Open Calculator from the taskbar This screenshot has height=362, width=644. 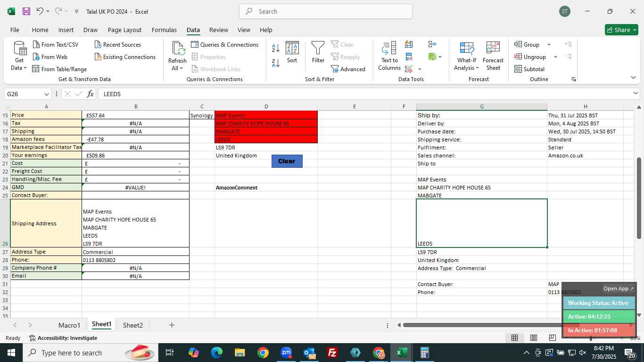[425, 353]
